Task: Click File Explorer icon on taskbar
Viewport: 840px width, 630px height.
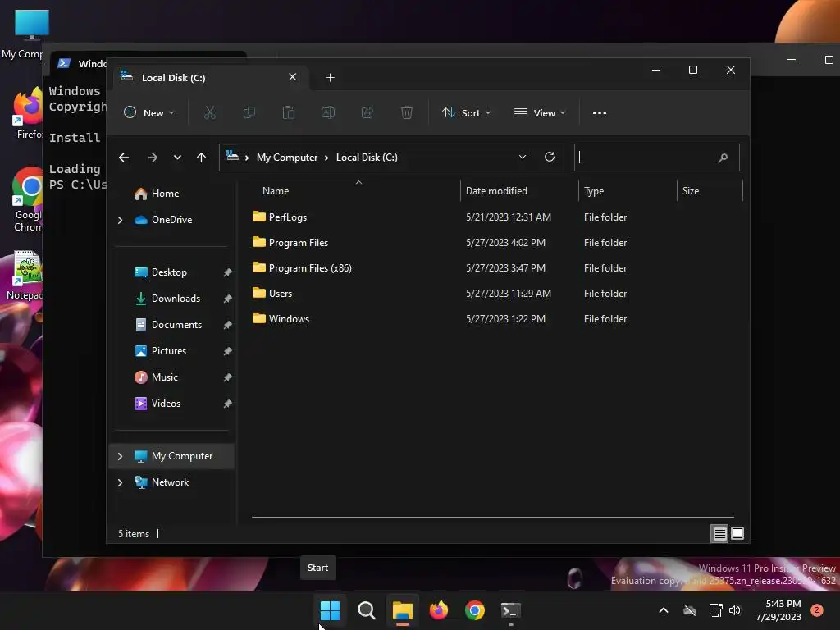Action: (x=402, y=610)
